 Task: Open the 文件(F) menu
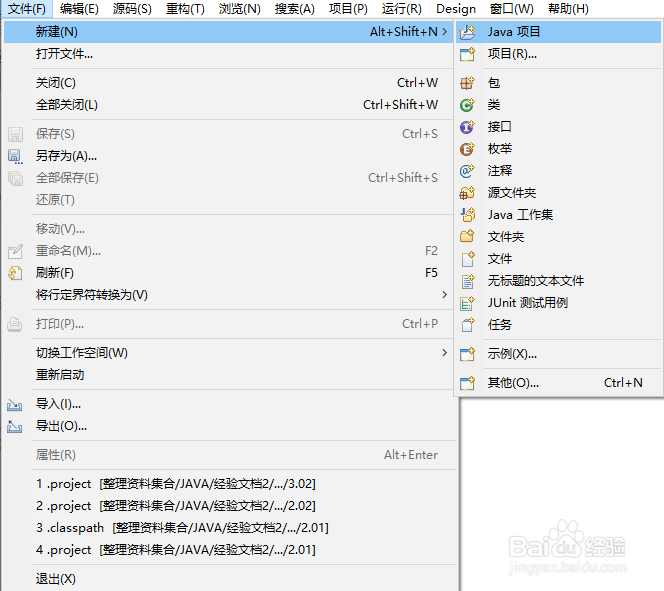[27, 9]
